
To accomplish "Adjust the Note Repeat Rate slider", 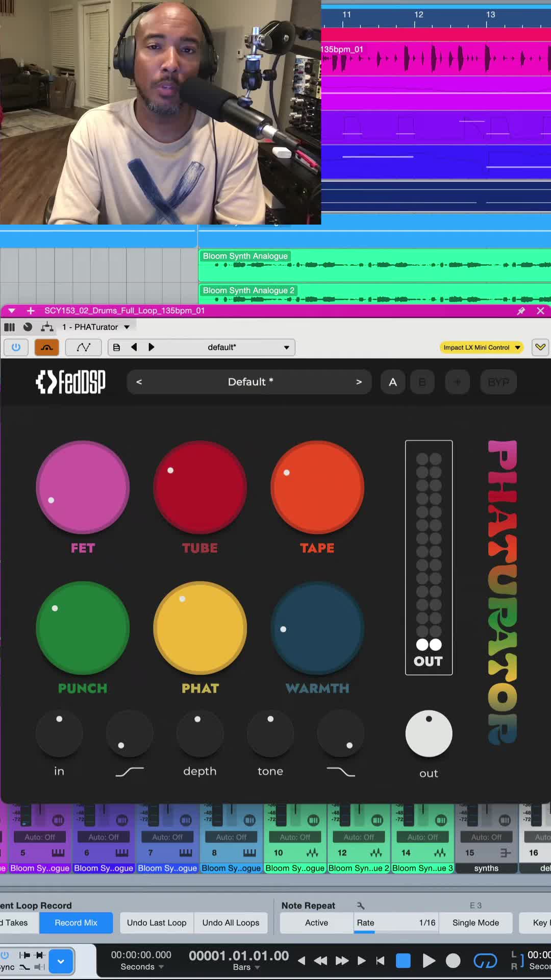I will tap(396, 922).
